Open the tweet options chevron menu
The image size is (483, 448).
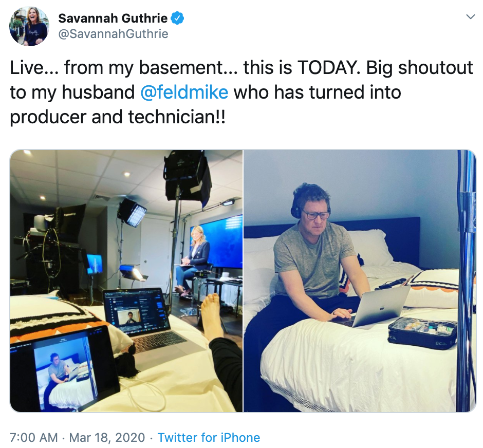470,17
